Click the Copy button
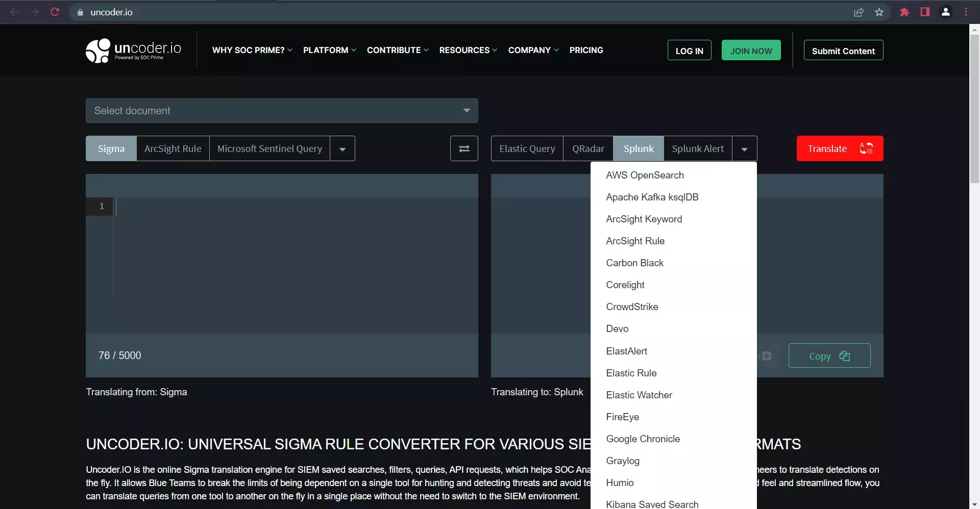Viewport: 980px width, 509px height. [829, 355]
